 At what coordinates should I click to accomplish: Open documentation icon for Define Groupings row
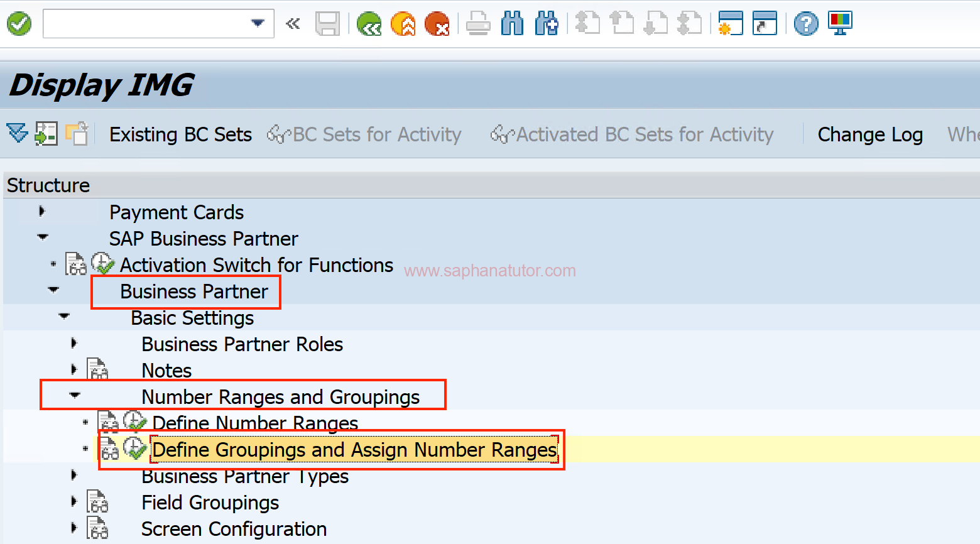point(109,449)
